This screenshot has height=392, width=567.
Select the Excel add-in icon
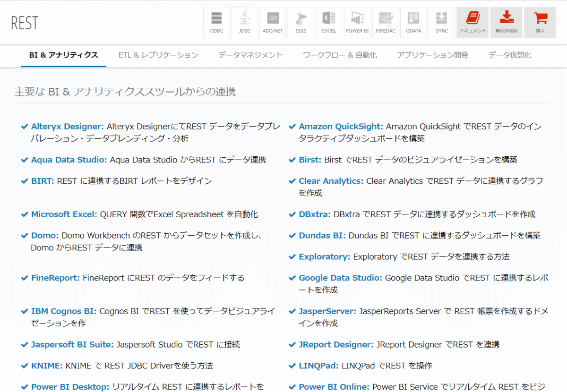point(329,23)
